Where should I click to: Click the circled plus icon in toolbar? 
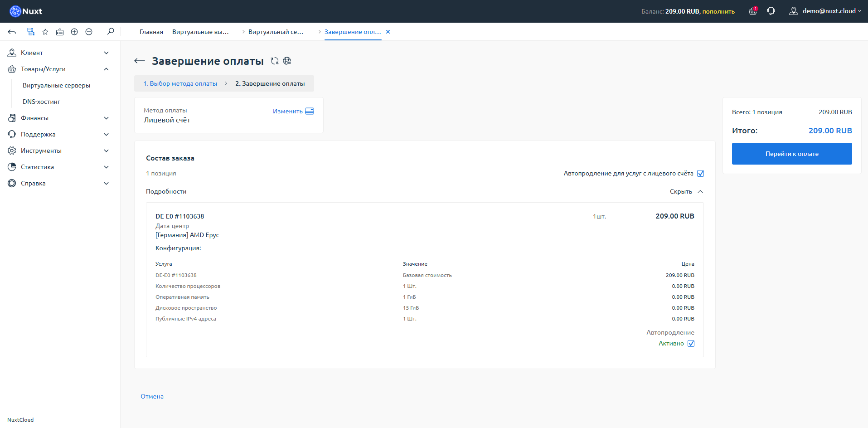tap(74, 32)
